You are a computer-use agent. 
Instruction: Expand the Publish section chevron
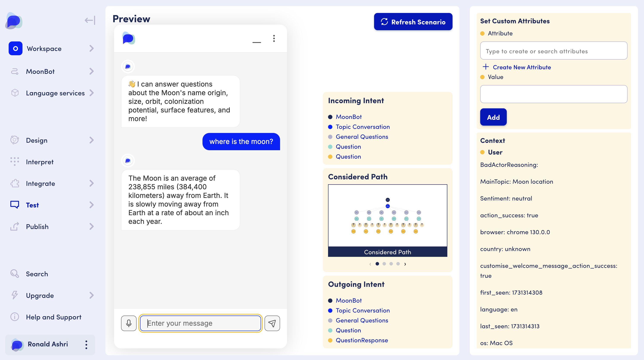[91, 226]
